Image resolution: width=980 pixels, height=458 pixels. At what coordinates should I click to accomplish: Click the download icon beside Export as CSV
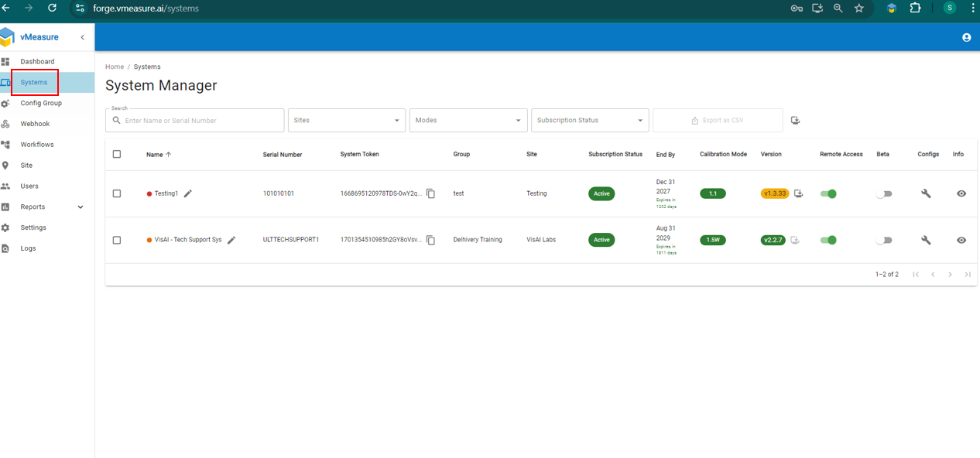click(796, 120)
